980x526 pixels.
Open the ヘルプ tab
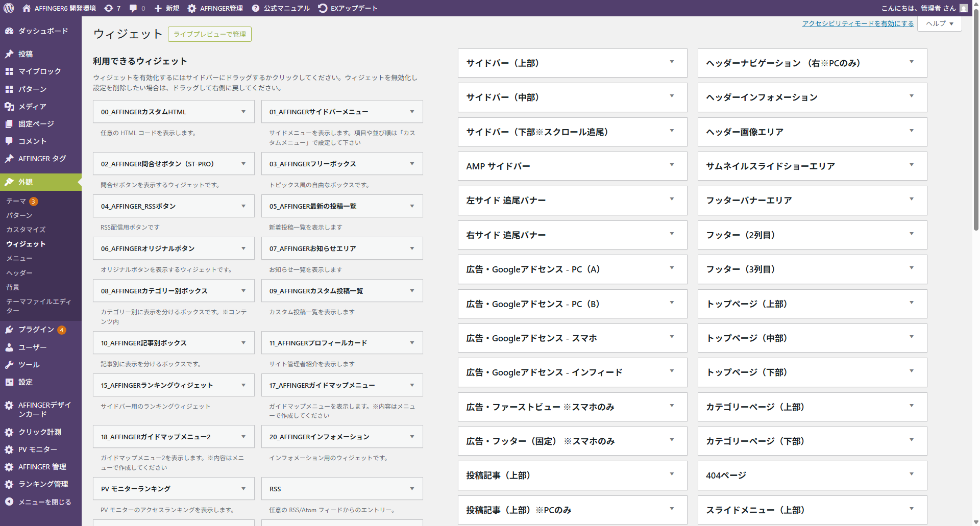coord(940,23)
